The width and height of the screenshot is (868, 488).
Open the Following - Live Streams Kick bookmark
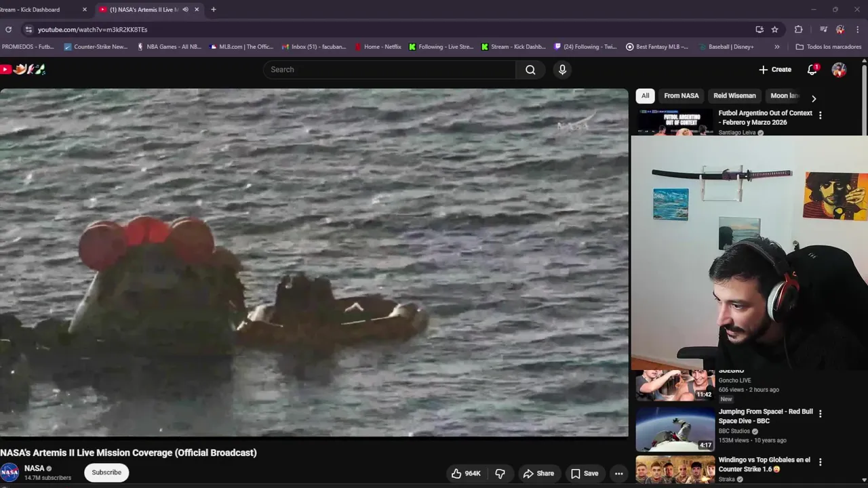pyautogui.click(x=441, y=47)
